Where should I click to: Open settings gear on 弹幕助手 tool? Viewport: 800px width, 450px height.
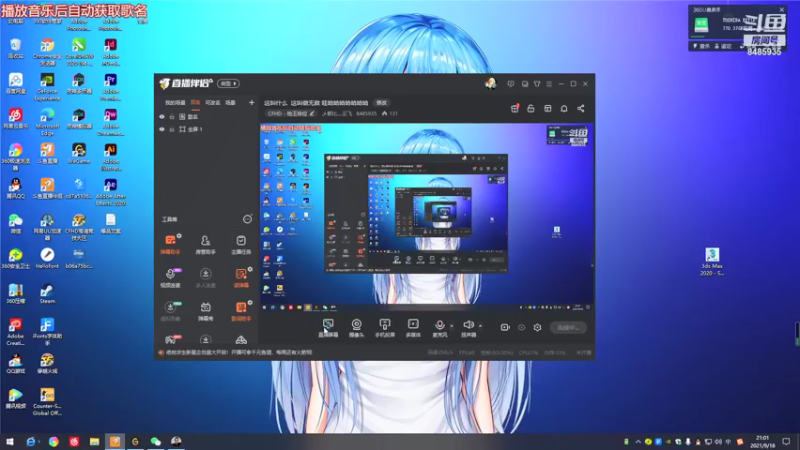(179, 236)
